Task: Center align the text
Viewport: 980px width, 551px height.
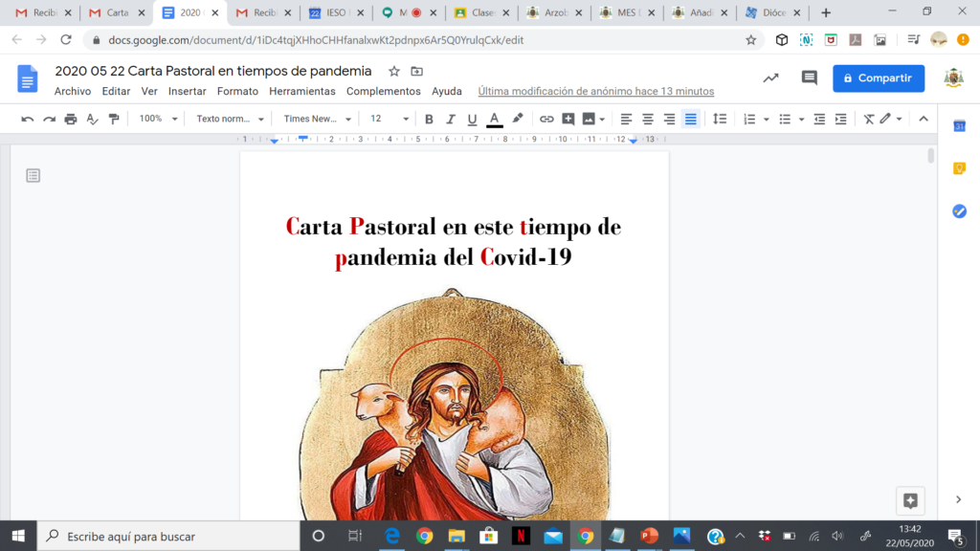Action: coord(648,119)
